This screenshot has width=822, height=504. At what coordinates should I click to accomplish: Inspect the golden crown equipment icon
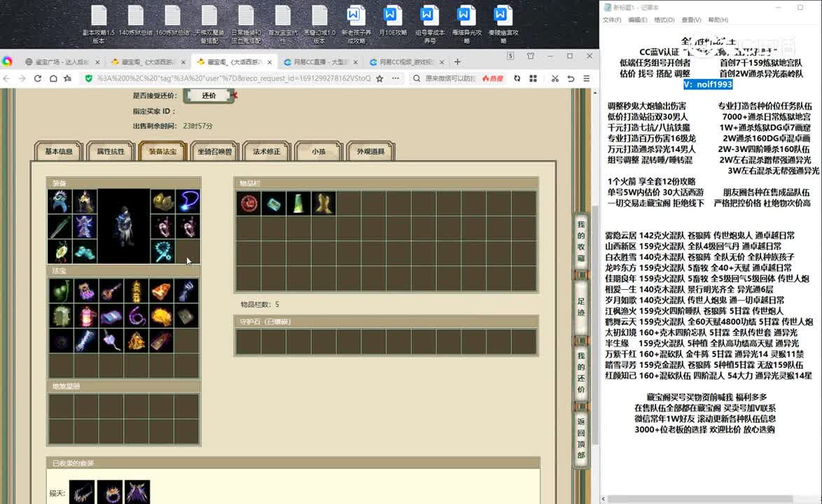pyautogui.click(x=163, y=201)
